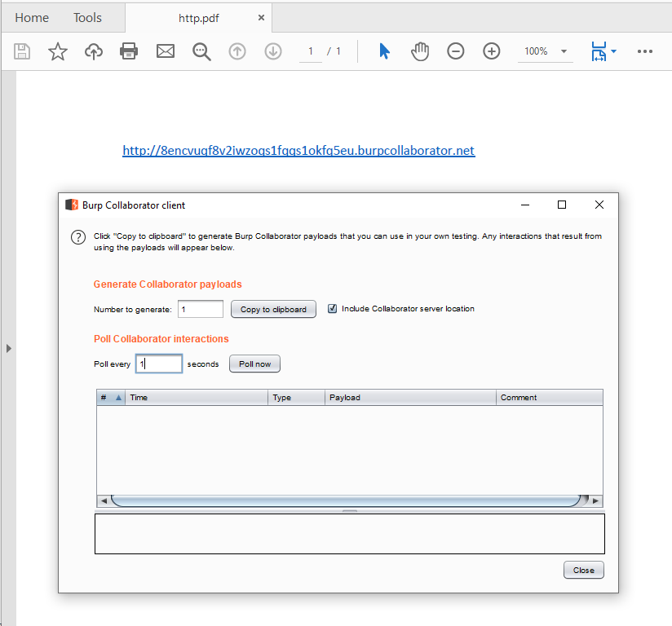Viewport: 672px width, 626px height.
Task: Click the Poll now button
Action: (x=254, y=364)
